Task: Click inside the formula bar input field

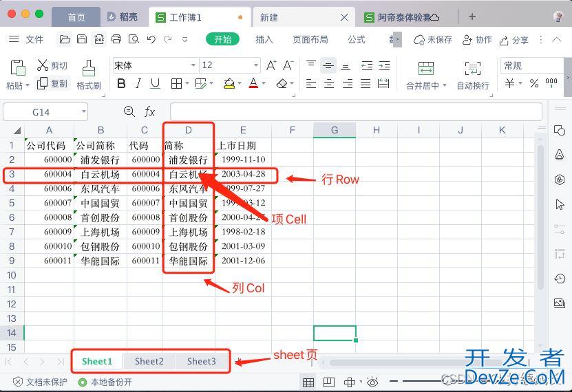Action: point(355,111)
